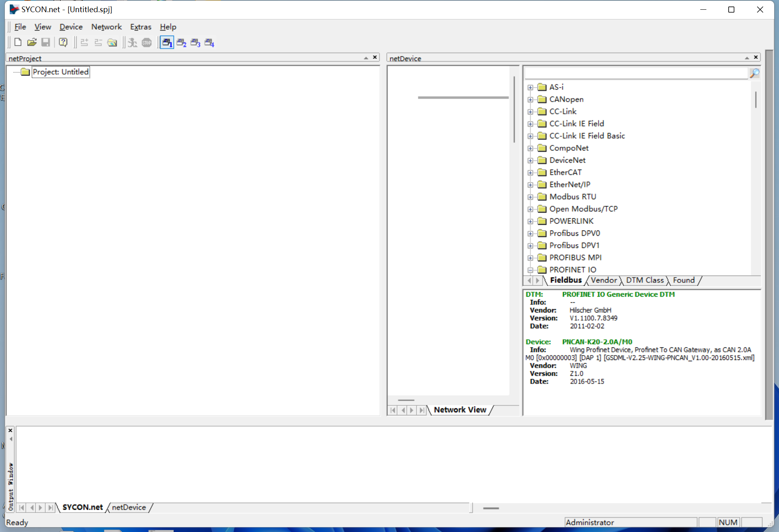Open a project with the folder icon
This screenshot has width=779, height=532.
click(32, 42)
